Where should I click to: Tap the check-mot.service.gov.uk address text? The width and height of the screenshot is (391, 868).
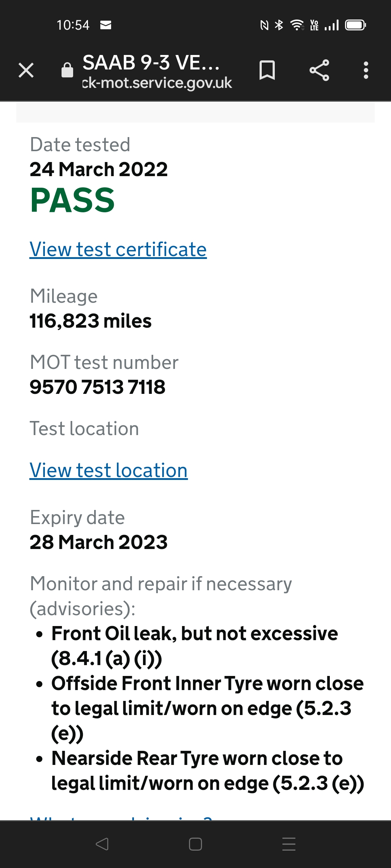coord(157,83)
